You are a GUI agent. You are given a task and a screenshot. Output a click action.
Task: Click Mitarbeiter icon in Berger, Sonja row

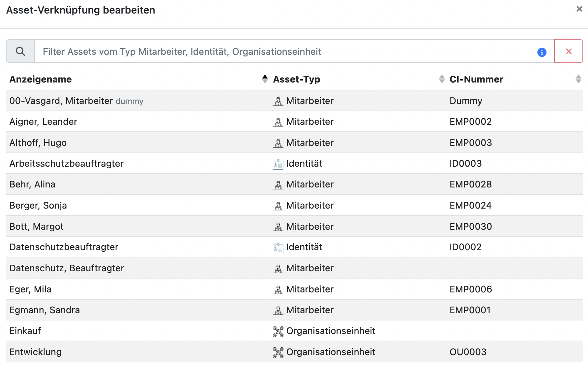click(278, 206)
